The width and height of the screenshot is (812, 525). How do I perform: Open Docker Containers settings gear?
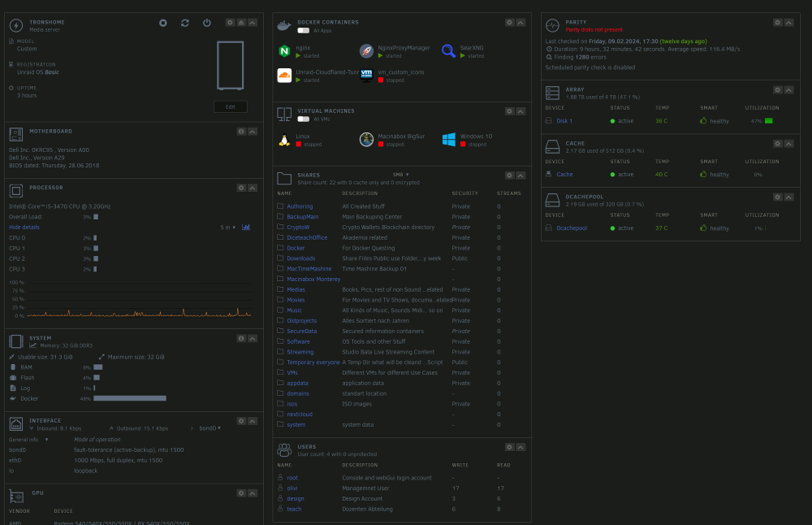[x=510, y=23]
